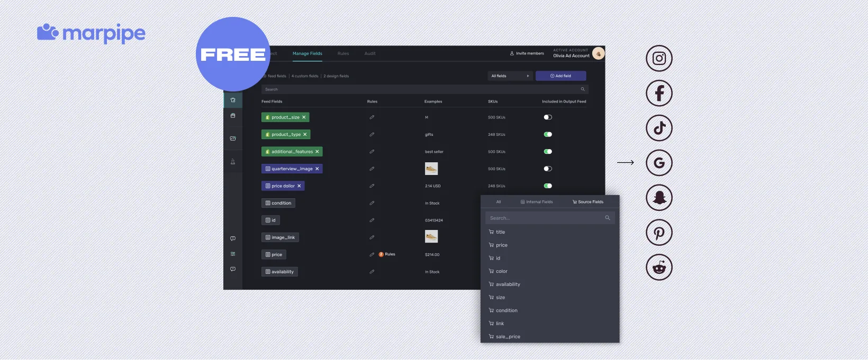This screenshot has width=868, height=360.
Task: Edit rules pencil for product_type
Action: coord(372,134)
